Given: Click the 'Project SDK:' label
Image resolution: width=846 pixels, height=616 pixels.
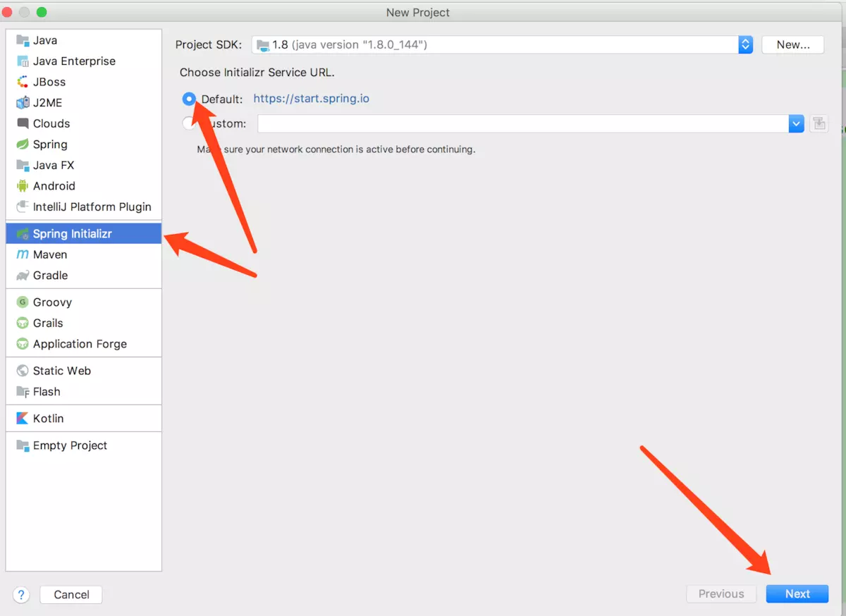Looking at the screenshot, I should click(209, 44).
